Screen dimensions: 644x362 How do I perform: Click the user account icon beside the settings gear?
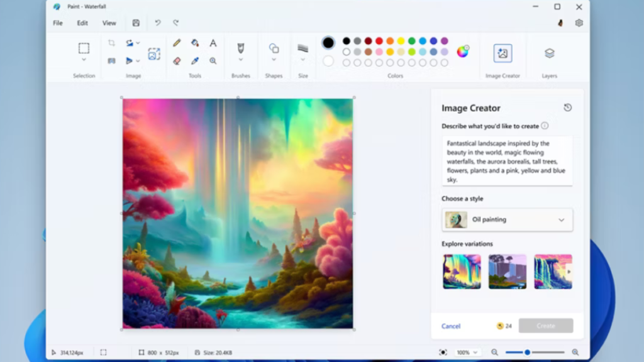(x=560, y=23)
